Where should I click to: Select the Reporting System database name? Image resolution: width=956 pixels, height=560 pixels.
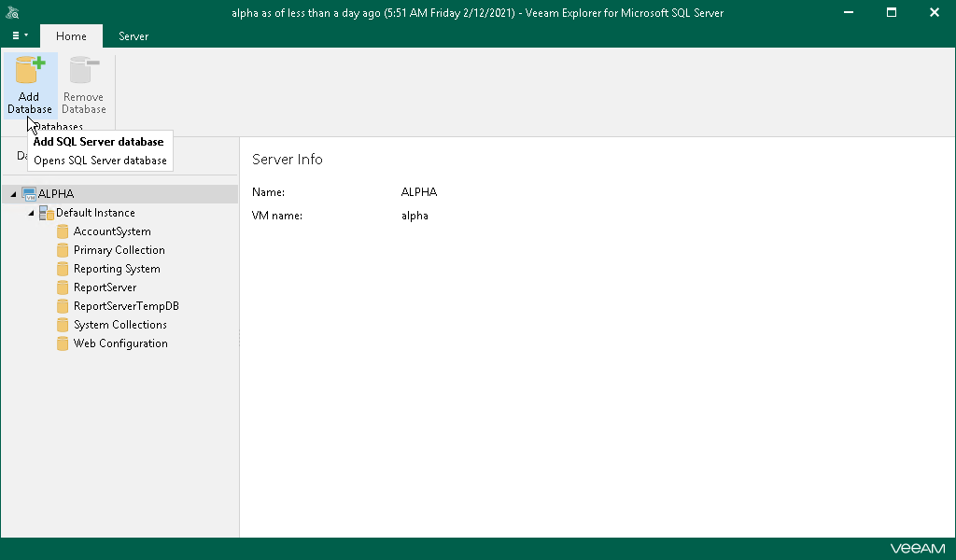coord(117,269)
